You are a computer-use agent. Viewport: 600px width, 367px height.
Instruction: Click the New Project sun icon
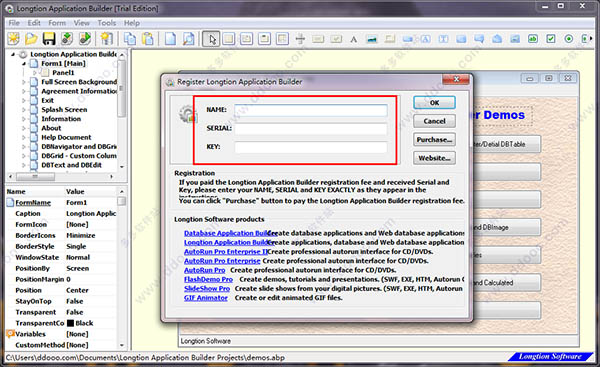point(13,39)
